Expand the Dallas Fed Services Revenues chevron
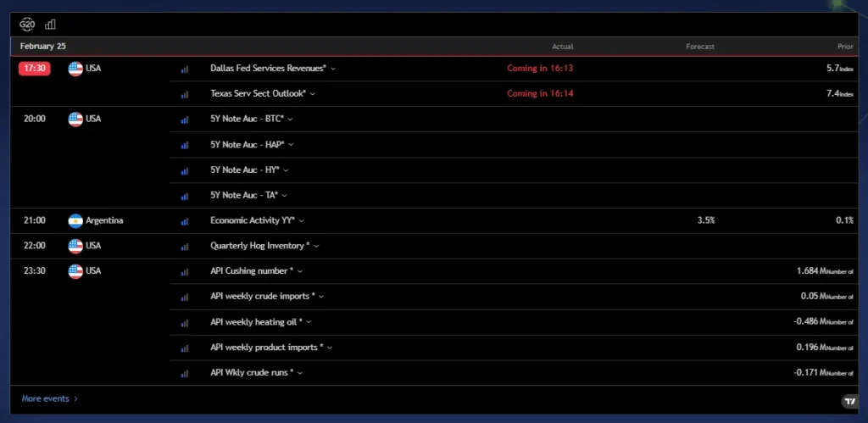This screenshot has width=868, height=423. [333, 69]
